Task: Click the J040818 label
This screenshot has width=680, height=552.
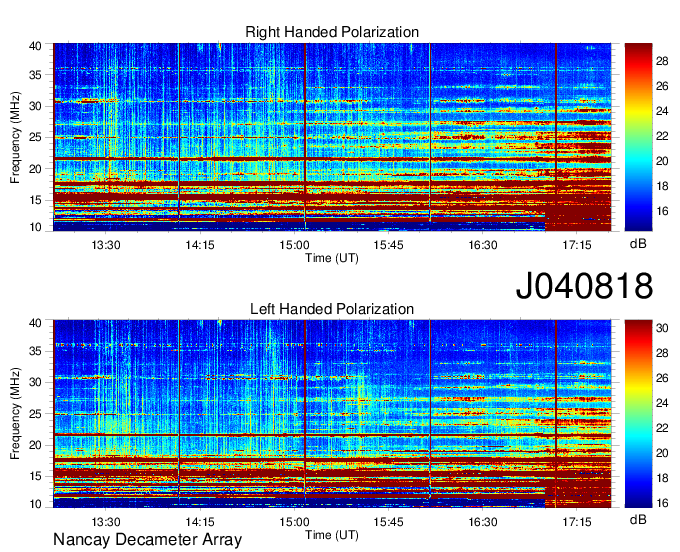Action: (x=584, y=285)
